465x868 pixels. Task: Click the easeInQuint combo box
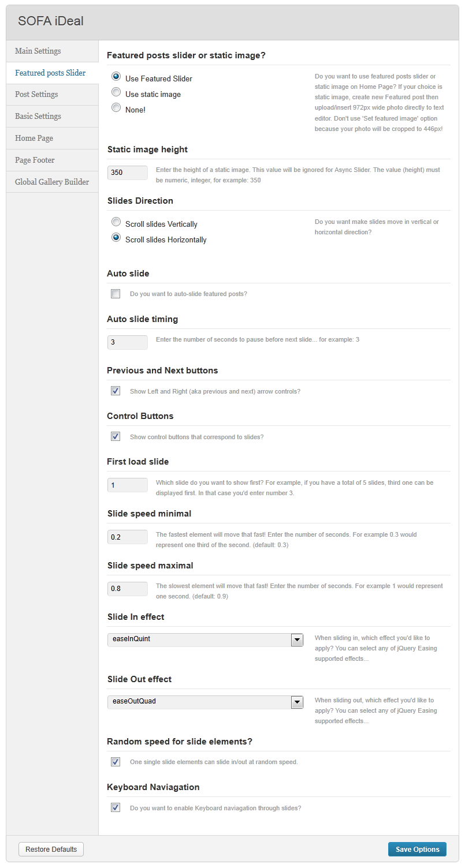point(205,639)
